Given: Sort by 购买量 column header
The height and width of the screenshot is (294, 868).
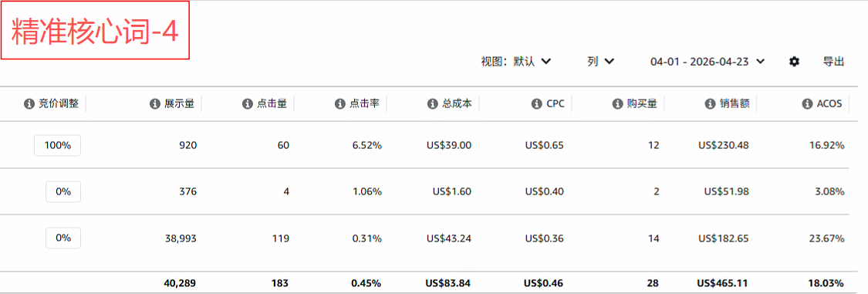Looking at the screenshot, I should pyautogui.click(x=642, y=103).
